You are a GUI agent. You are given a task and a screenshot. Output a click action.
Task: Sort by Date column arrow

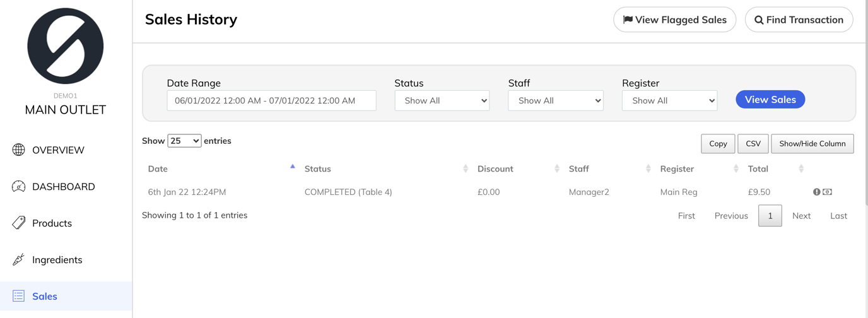pos(292,167)
